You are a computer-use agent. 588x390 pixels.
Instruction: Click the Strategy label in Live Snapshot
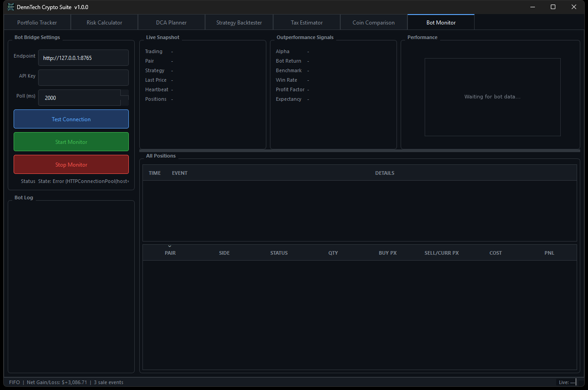(x=155, y=70)
